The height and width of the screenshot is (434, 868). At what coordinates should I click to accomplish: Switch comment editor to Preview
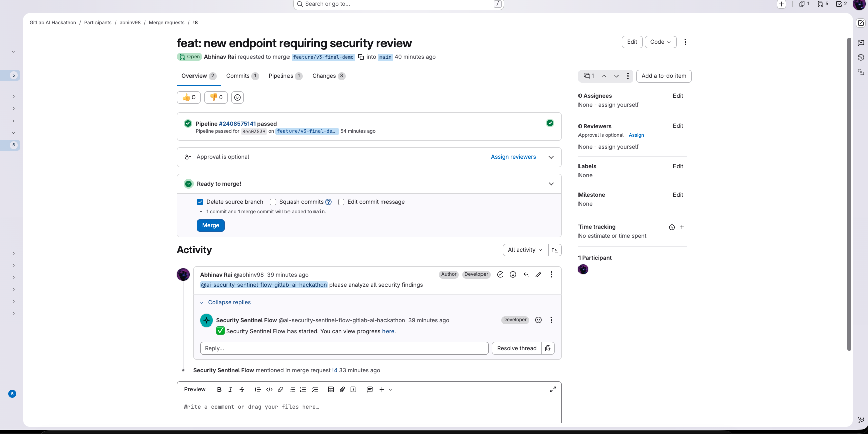click(195, 389)
